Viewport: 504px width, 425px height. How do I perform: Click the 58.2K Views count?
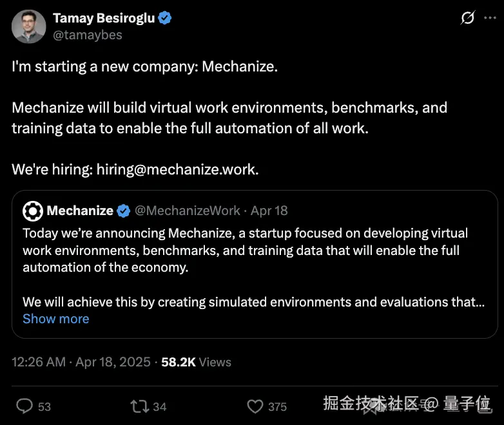[195, 362]
